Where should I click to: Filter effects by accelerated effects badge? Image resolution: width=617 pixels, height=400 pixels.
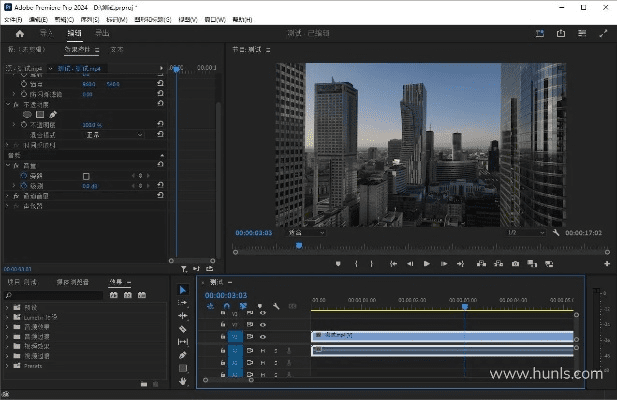[114, 295]
